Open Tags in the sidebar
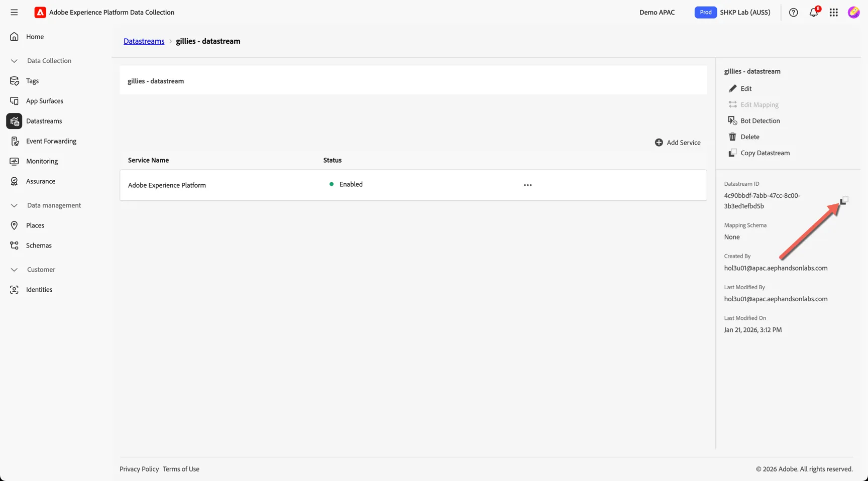Image resolution: width=868 pixels, height=481 pixels. click(x=32, y=81)
